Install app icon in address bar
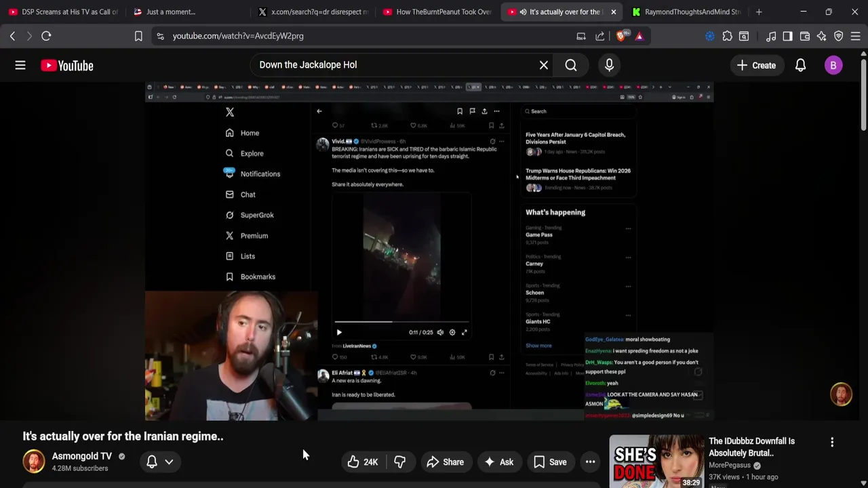The image size is (868, 488). click(x=581, y=36)
